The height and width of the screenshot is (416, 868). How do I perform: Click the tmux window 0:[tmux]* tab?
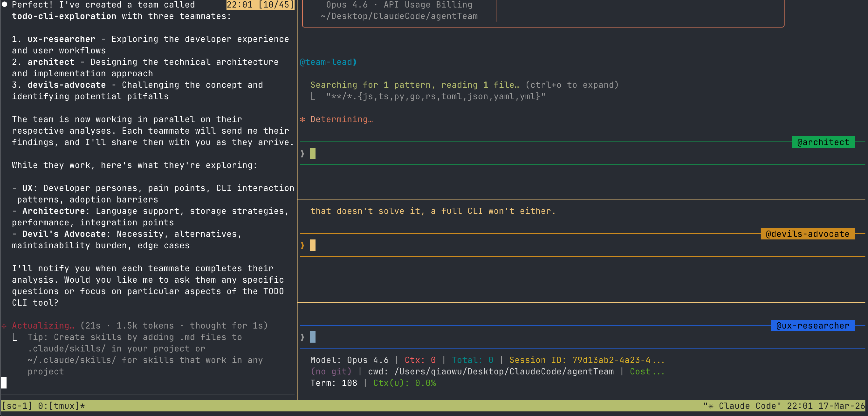point(61,406)
